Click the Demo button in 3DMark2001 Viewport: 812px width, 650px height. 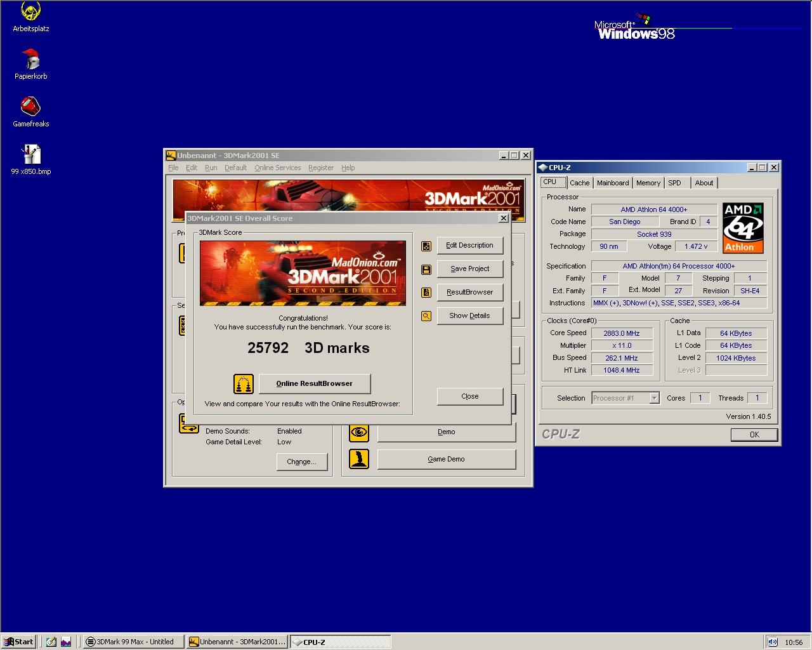pos(447,432)
